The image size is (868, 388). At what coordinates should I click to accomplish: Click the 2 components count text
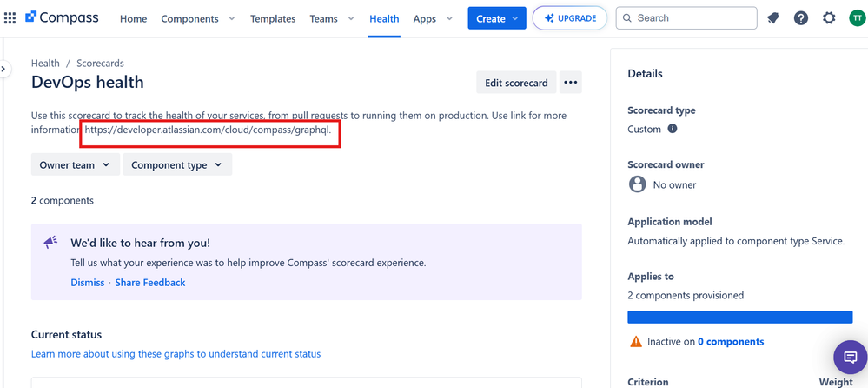point(63,201)
